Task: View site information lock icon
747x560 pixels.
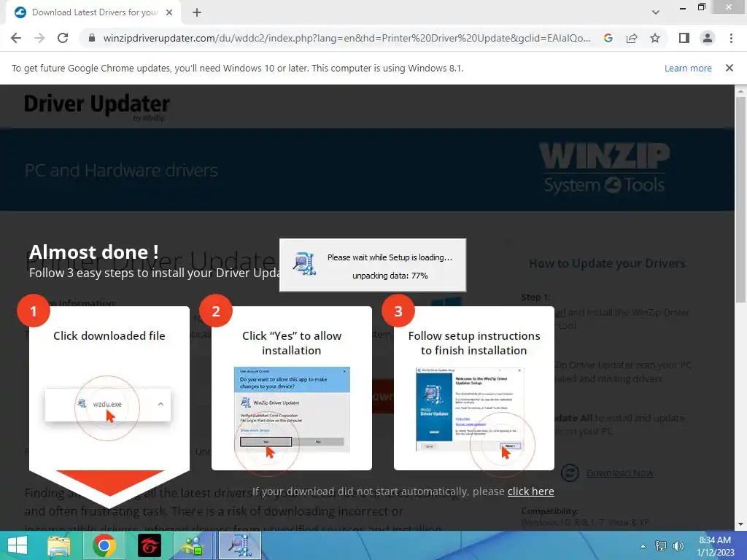Action: coord(92,38)
